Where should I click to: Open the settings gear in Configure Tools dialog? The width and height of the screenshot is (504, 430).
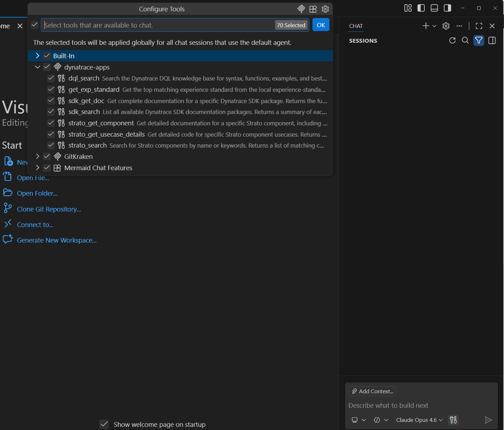pyautogui.click(x=325, y=9)
